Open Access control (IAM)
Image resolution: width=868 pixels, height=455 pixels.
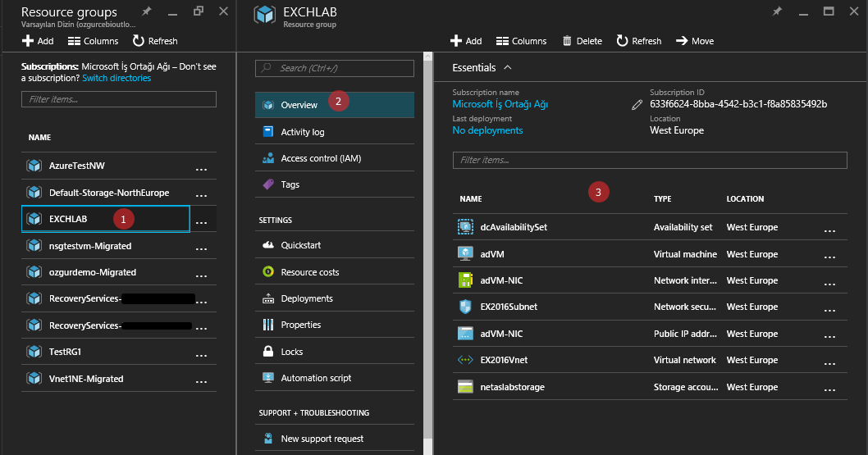335,158
